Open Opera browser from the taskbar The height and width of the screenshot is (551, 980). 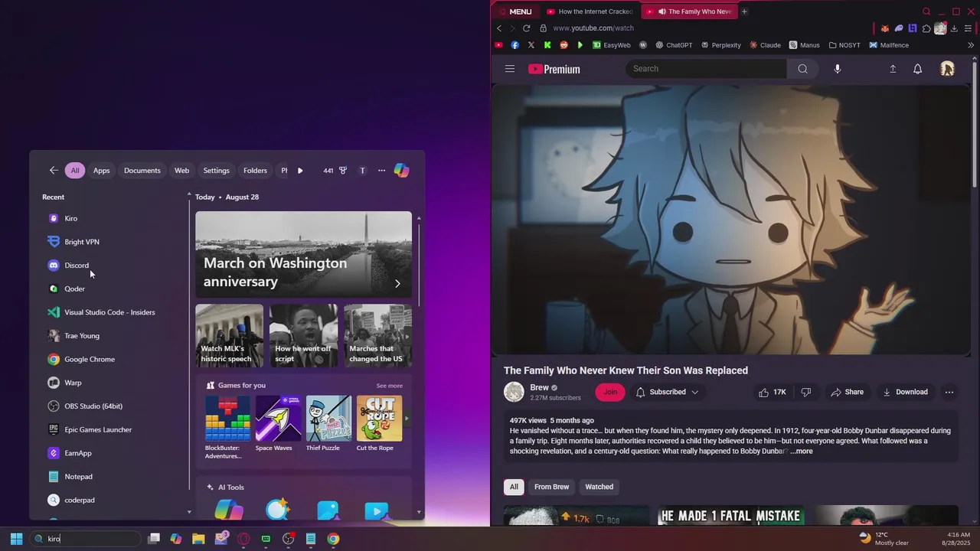pyautogui.click(x=243, y=539)
